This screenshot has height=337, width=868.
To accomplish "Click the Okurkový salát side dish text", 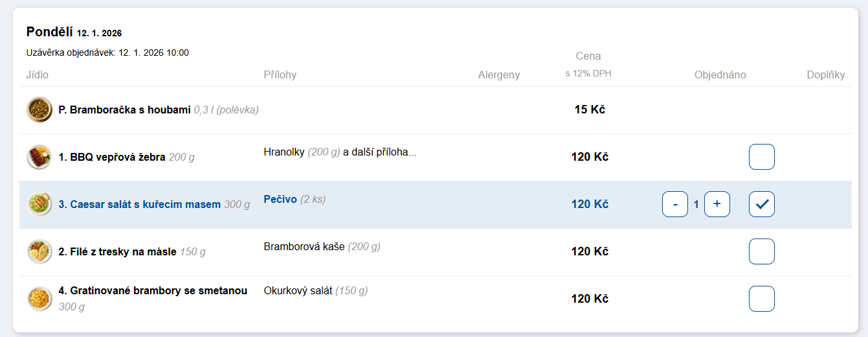I will 298,291.
